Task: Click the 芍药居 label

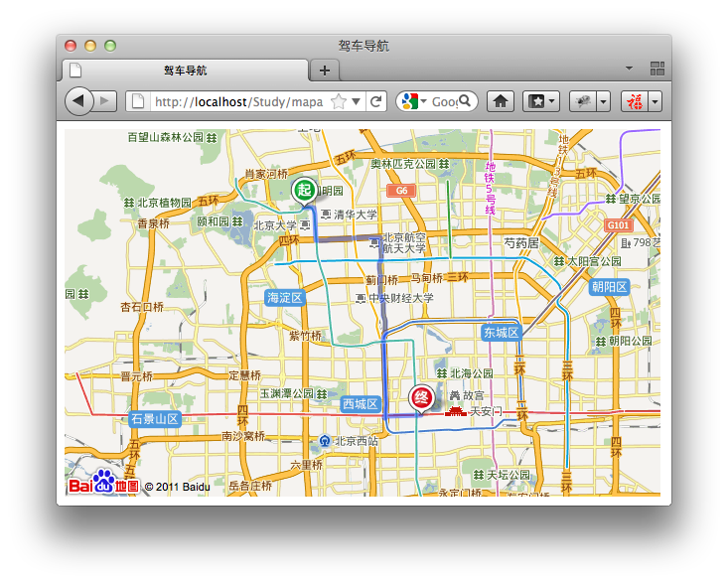Action: (521, 243)
